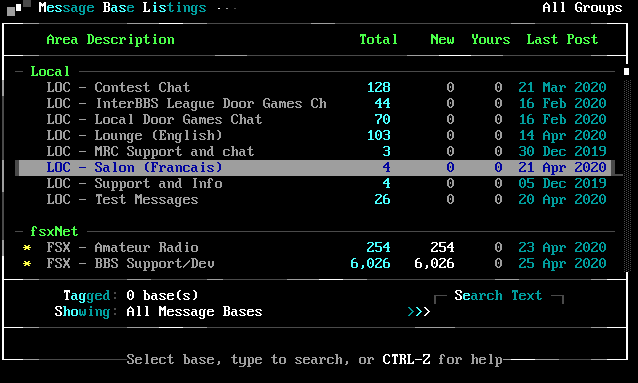Image resolution: width=638 pixels, height=383 pixels.
Task: Click total 128 for Contest Chat
Action: click(x=378, y=88)
